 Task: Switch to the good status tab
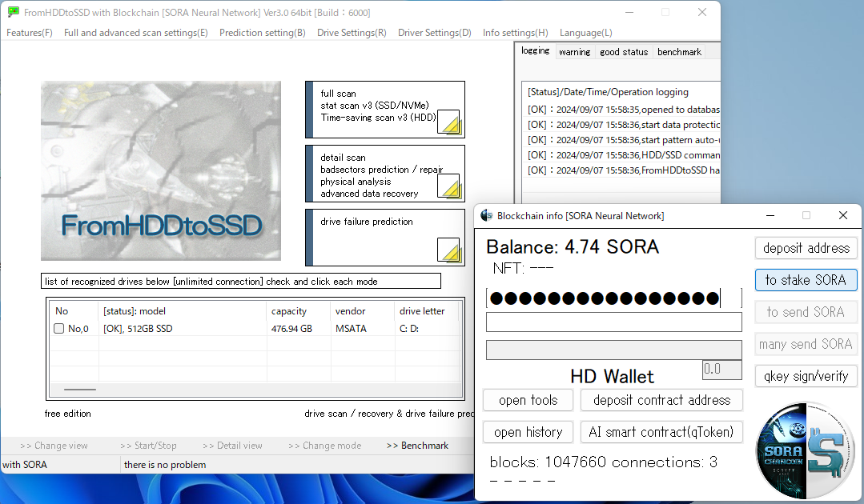(x=624, y=52)
